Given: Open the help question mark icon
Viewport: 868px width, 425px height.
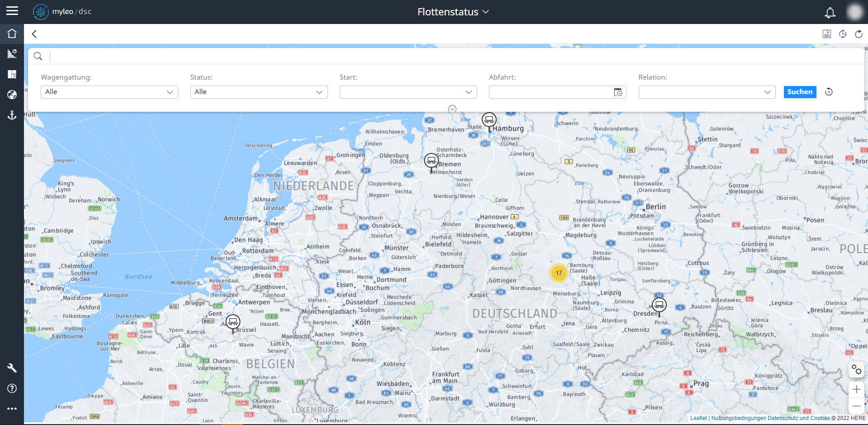Looking at the screenshot, I should 12,388.
